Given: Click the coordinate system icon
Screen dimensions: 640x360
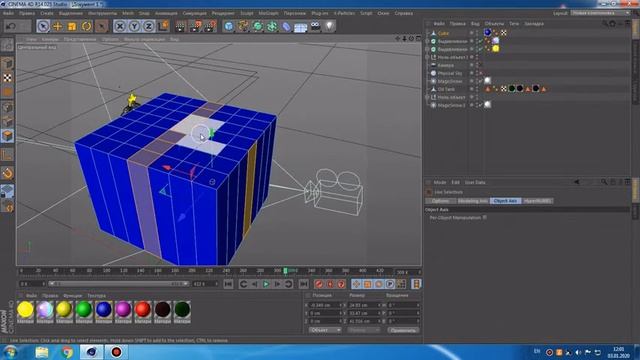Looking at the screenshot, I should click(x=163, y=26).
